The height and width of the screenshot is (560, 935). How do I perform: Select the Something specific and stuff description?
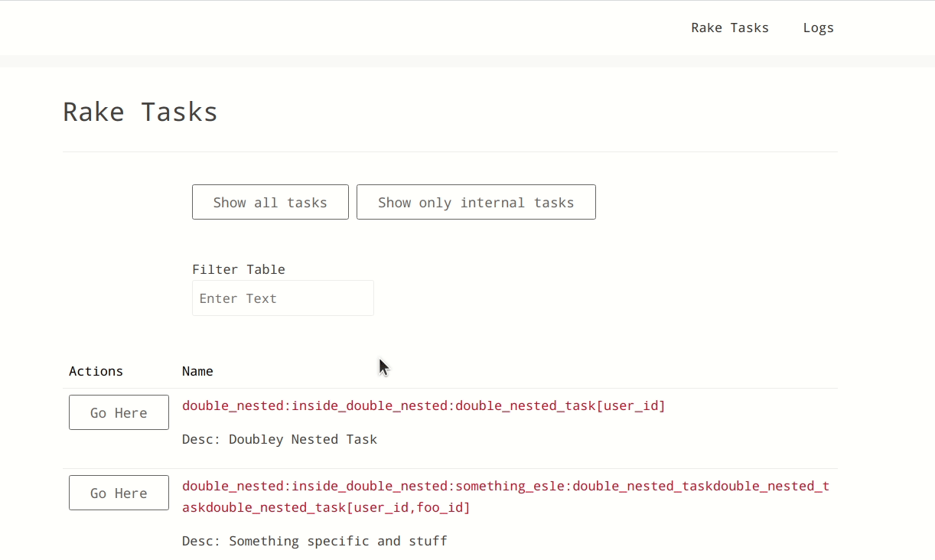337,541
